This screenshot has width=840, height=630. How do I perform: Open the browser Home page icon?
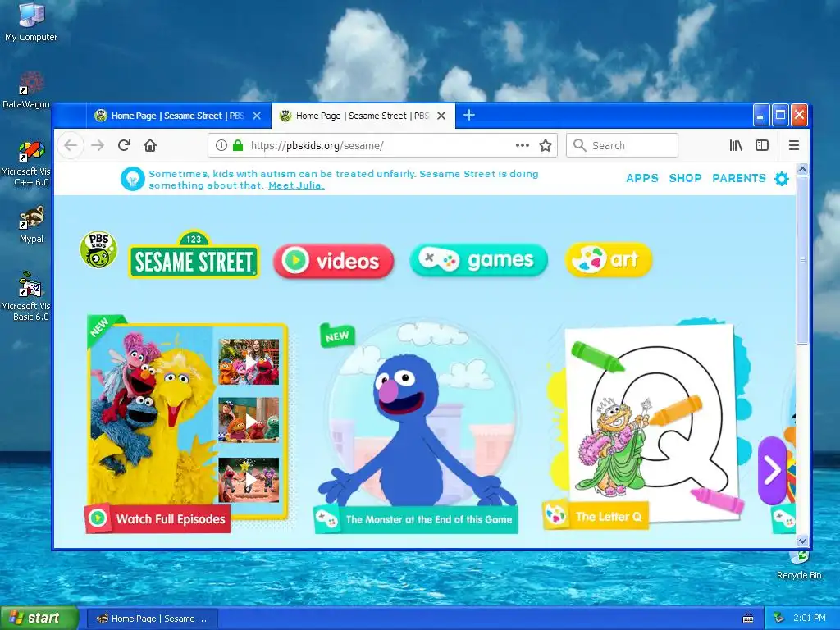[x=150, y=145]
